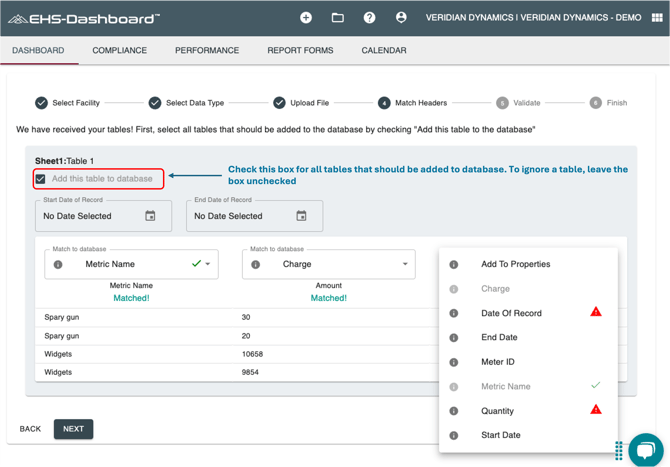Open the apps grid icon
The image size is (670, 467).
click(x=656, y=18)
